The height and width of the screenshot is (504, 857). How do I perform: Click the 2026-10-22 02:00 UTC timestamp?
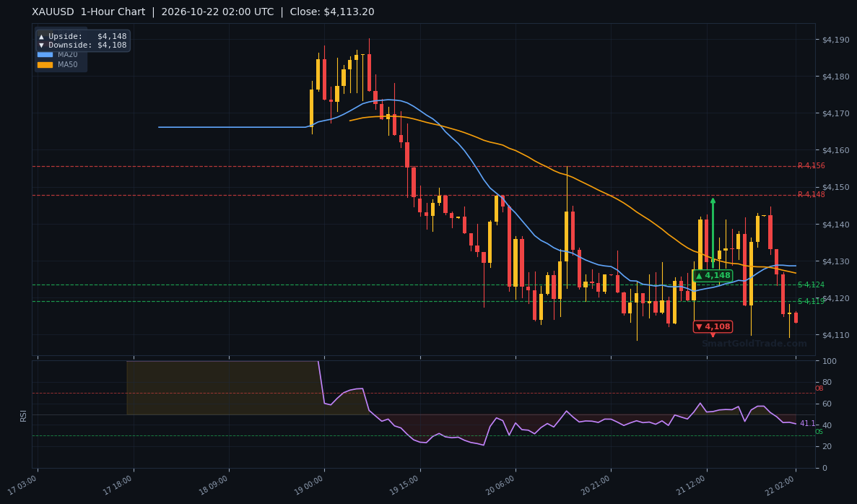tap(217, 12)
